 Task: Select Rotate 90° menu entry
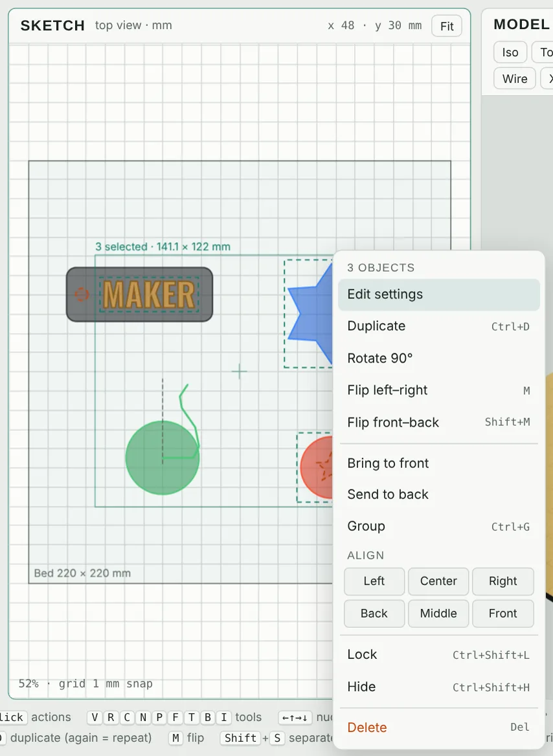point(438,358)
